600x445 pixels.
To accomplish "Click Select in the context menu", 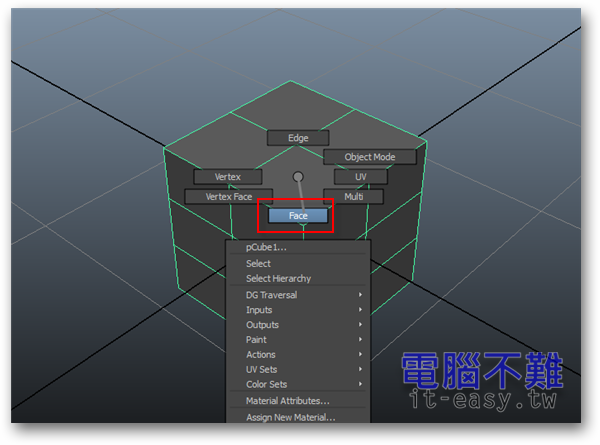I will click(258, 264).
